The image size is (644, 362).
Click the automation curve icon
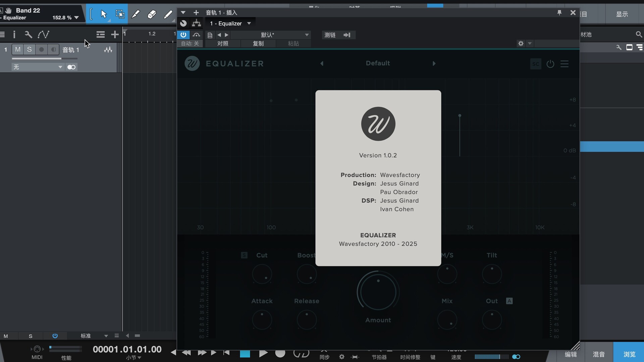[43, 35]
